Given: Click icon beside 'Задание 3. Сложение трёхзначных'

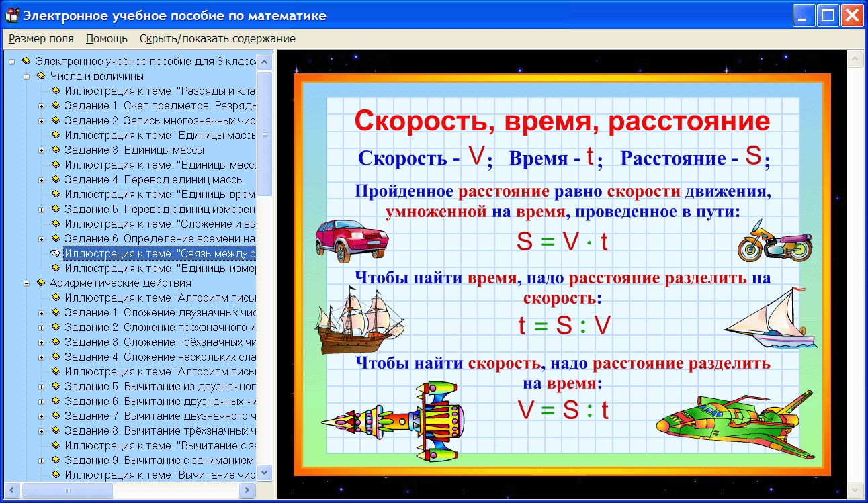Looking at the screenshot, I should pos(56,342).
